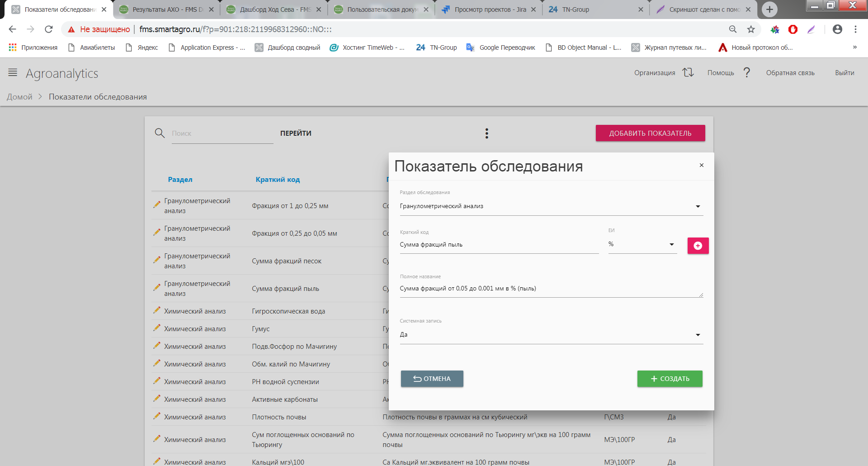The height and width of the screenshot is (466, 868).
Task: Expand the Раздел обследования dropdown
Action: pos(698,206)
